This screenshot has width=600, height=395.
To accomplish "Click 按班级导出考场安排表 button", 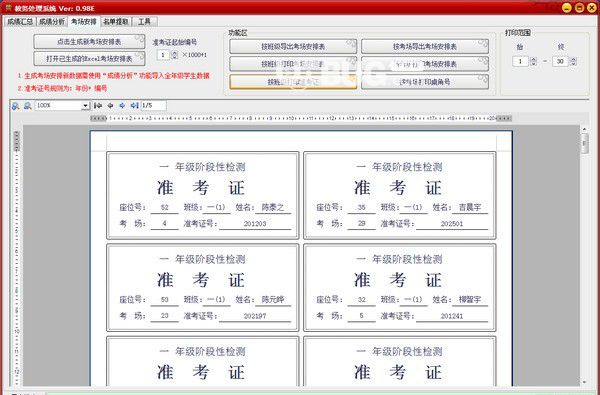I will (293, 46).
